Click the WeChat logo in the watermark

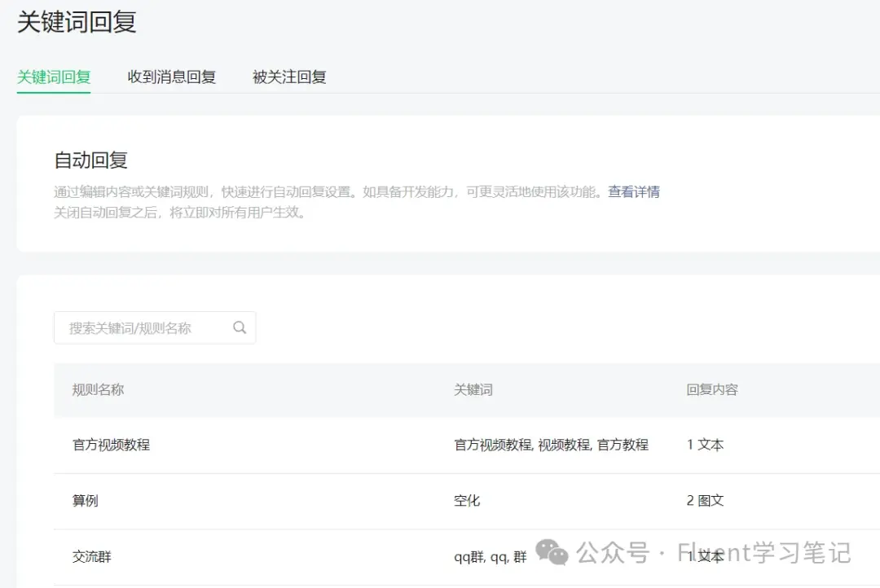[552, 552]
